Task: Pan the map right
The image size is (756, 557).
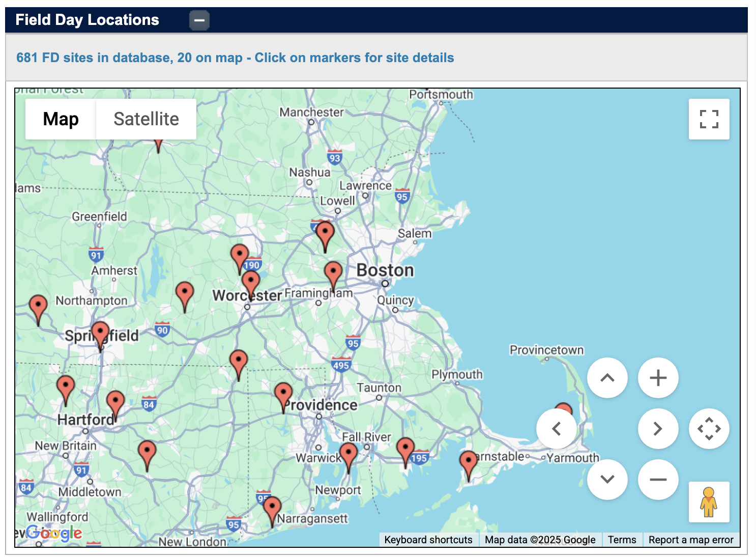Action: click(x=658, y=429)
